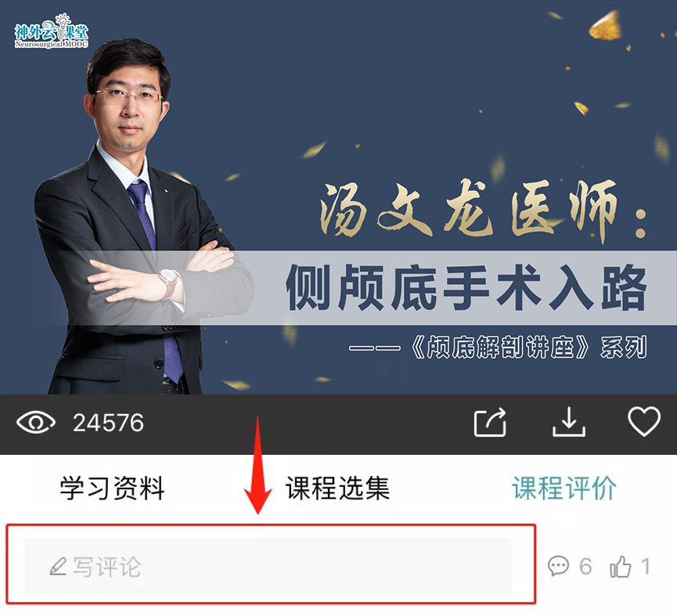Click the 神外云课堂 logo
This screenshot has width=677, height=616.
click(x=51, y=31)
